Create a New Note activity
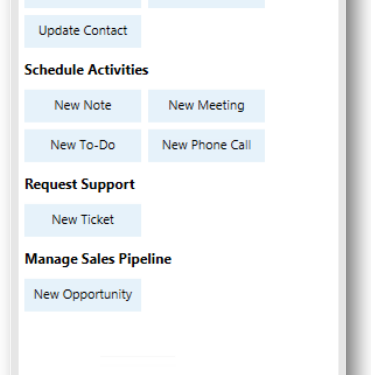The width and height of the screenshot is (371, 375). click(83, 106)
